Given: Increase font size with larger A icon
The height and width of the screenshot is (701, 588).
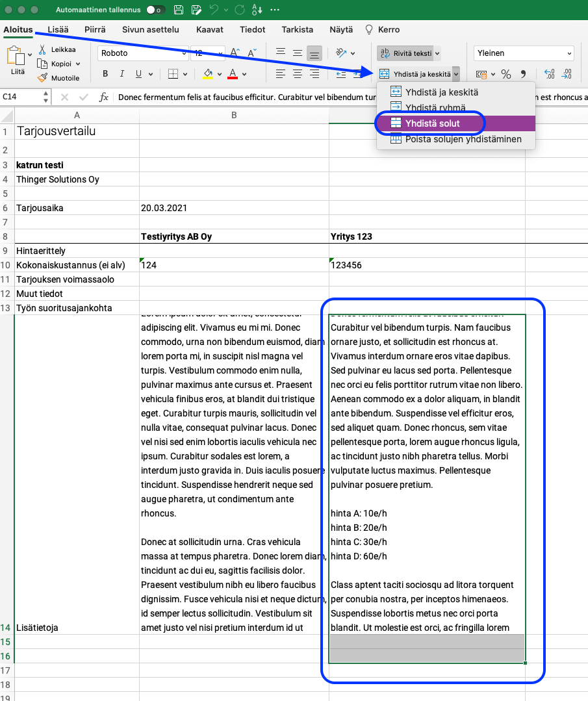Looking at the screenshot, I should 235,53.
